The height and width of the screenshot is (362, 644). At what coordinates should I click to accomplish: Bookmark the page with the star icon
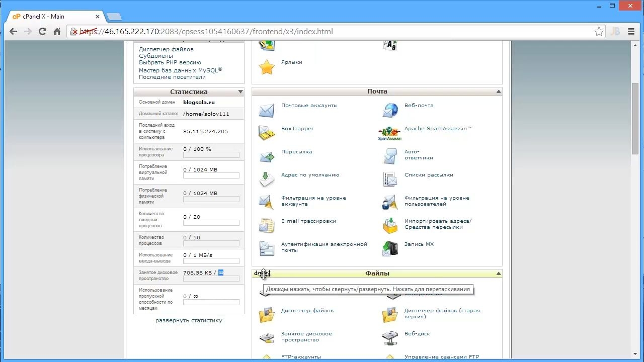pyautogui.click(x=599, y=32)
